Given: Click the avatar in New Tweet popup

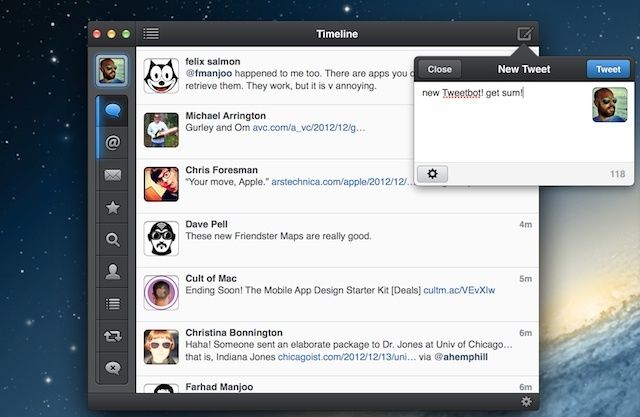Looking at the screenshot, I should [610, 104].
